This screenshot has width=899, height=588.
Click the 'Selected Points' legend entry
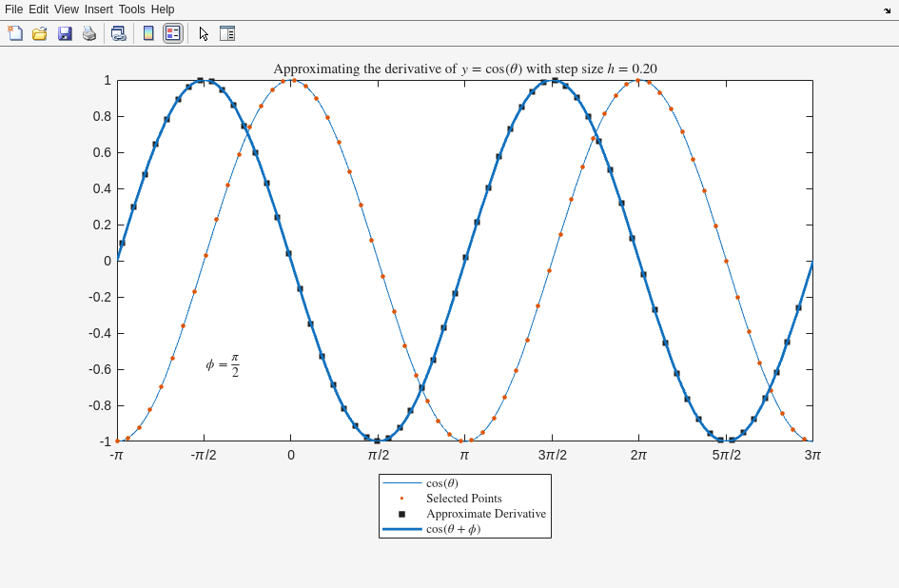[x=463, y=499]
